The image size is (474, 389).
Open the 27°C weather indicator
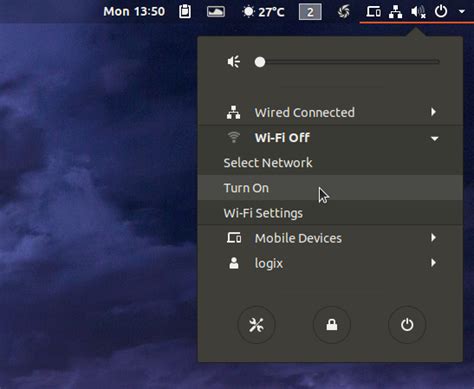[263, 12]
